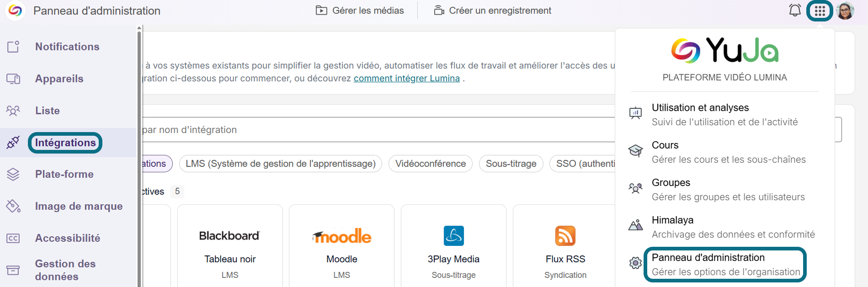Click the Himalaya mountain icon
The height and width of the screenshot is (287, 868).
(636, 225)
